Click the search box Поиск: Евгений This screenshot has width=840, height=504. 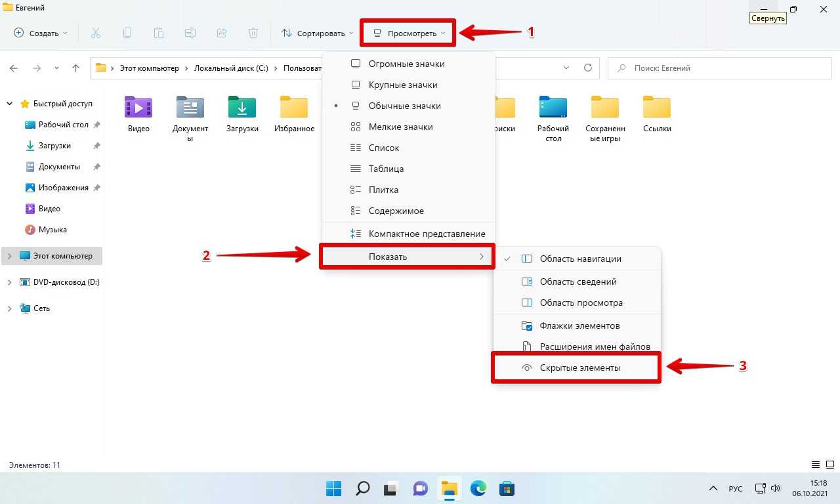tap(720, 68)
